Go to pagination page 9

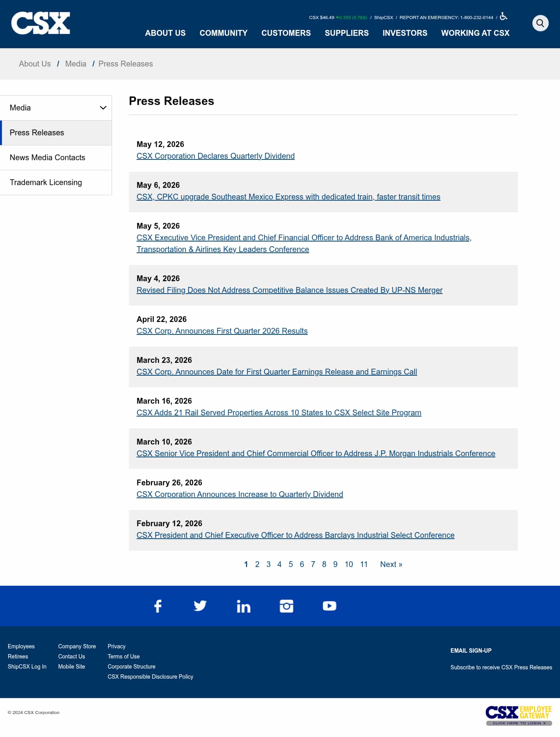[x=335, y=564]
